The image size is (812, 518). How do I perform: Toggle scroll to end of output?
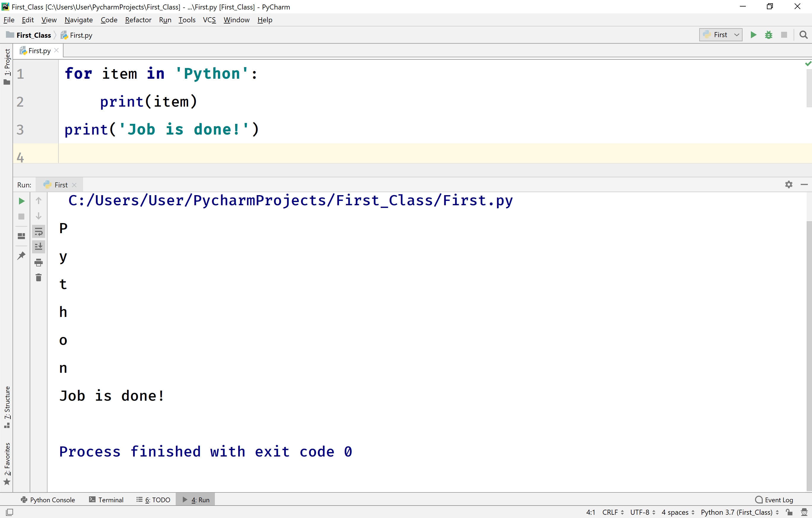39,247
